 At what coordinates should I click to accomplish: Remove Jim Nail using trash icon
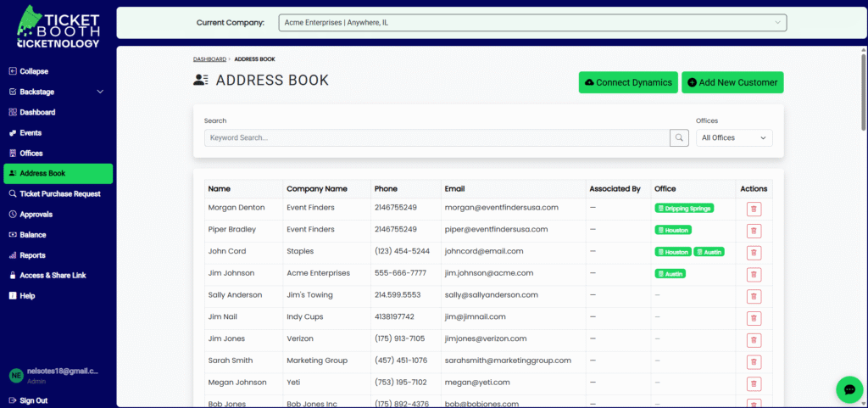point(754,318)
